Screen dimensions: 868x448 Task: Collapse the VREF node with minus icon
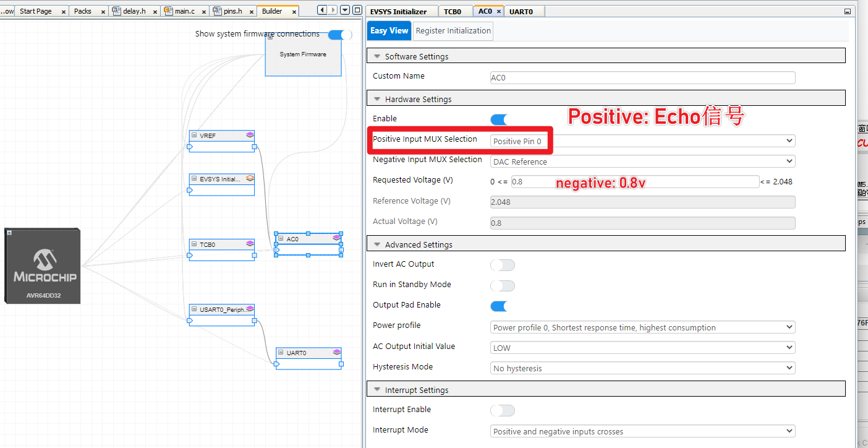[194, 135]
